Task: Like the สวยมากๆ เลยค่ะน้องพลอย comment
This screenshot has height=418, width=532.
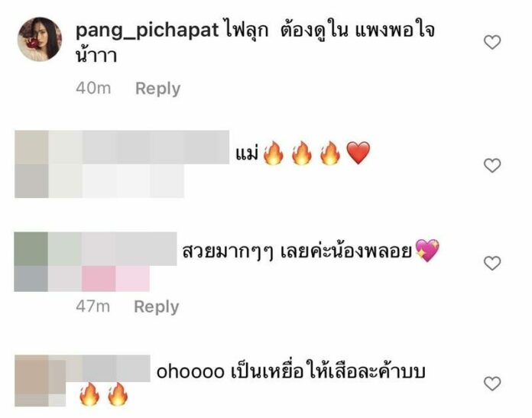Action: (x=492, y=264)
